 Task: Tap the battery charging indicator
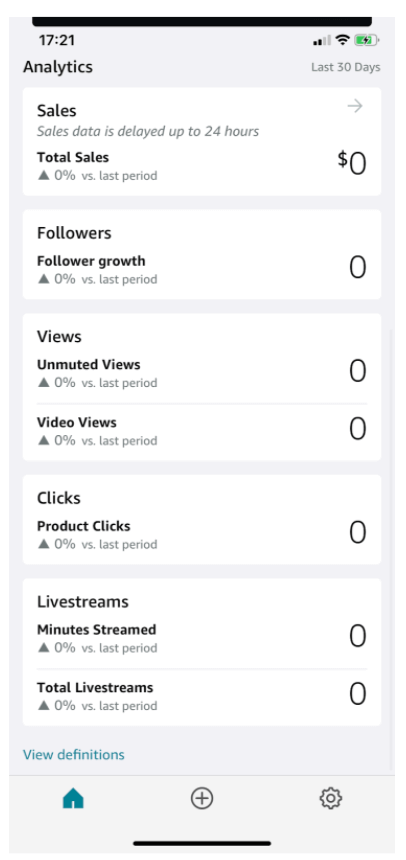point(366,40)
